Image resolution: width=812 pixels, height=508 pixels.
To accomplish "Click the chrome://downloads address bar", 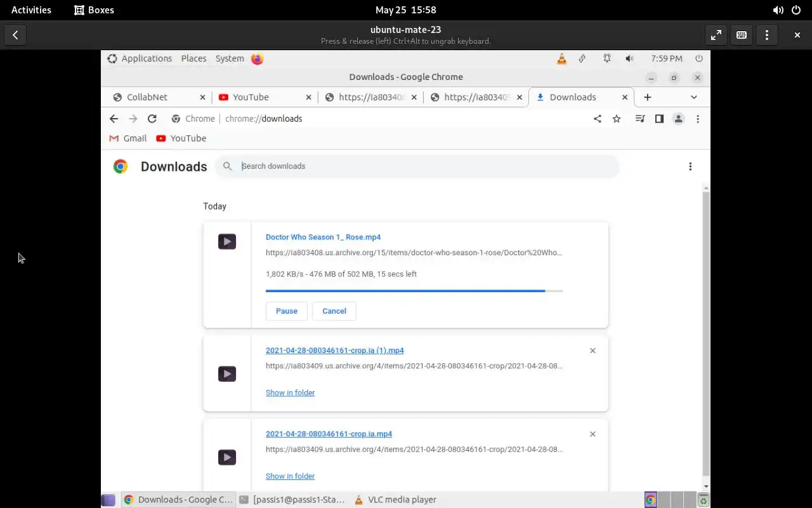I will [x=377, y=119].
